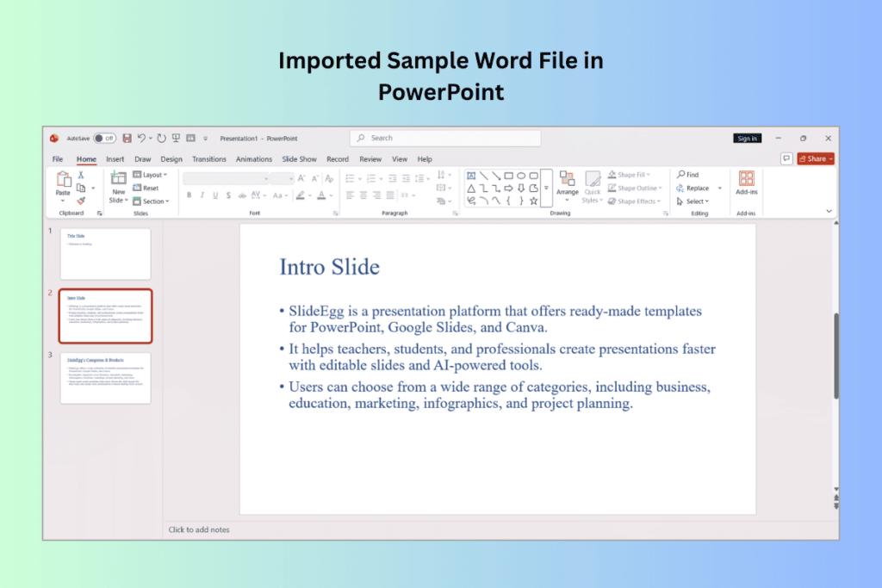Viewport: 882px width, 588px height.
Task: Toggle Align Right paragraph alignment
Action: 376,195
